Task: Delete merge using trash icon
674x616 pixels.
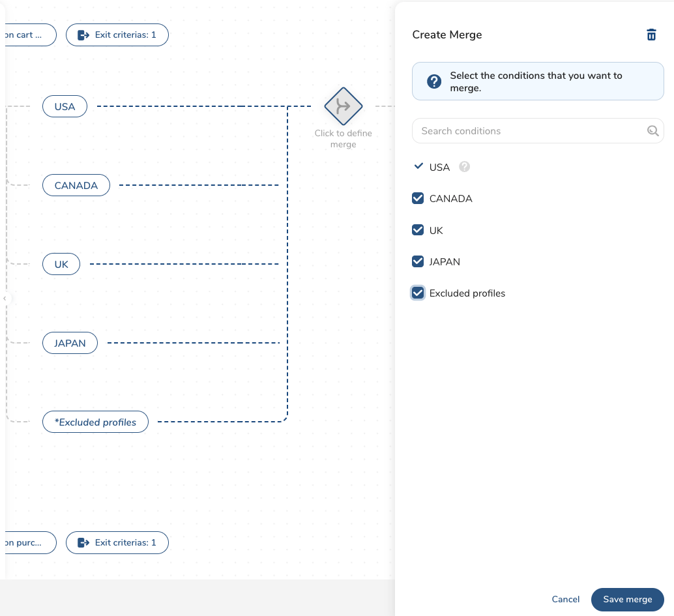Action: tap(651, 35)
